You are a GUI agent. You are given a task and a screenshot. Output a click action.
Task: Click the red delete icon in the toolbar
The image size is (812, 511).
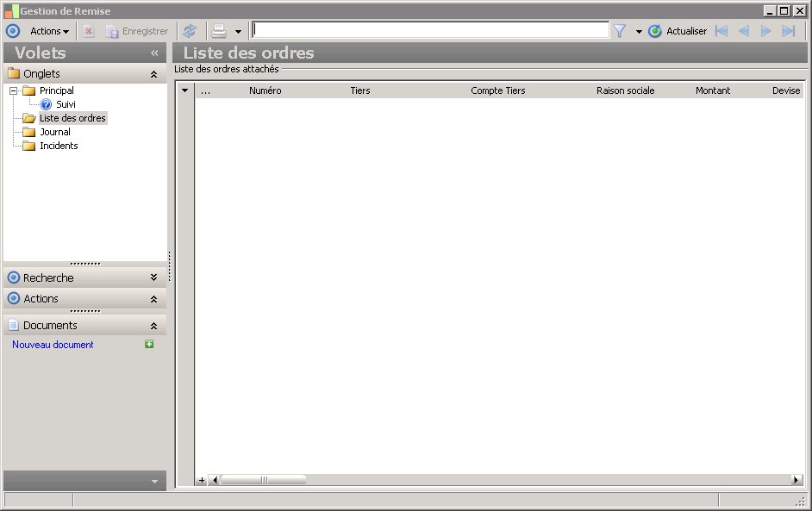[x=89, y=31]
